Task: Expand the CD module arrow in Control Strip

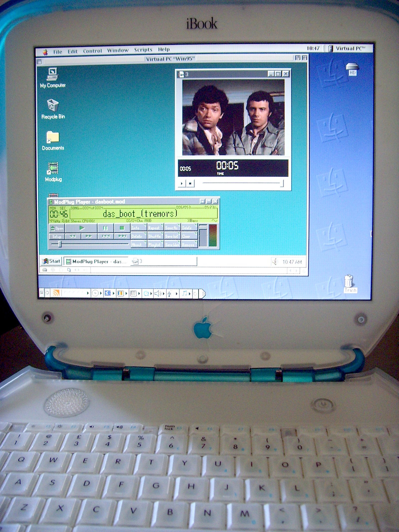Action: [101, 293]
